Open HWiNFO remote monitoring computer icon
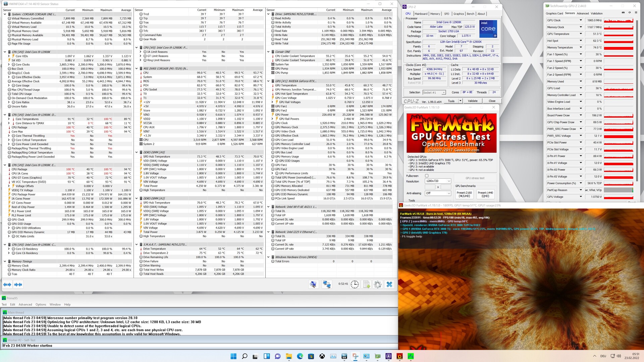The image size is (644, 362). point(313,285)
